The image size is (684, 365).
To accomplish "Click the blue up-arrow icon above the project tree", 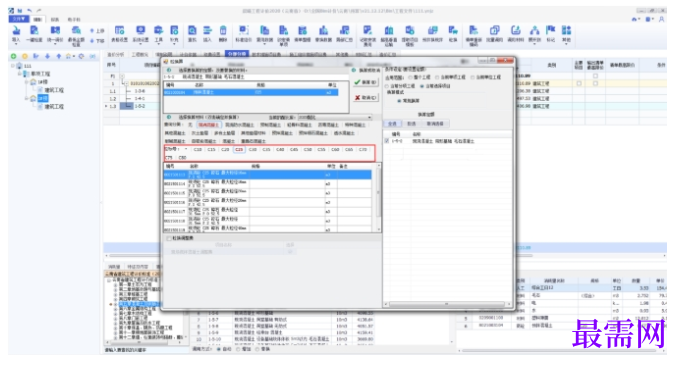I will pyautogui.click(x=59, y=56).
